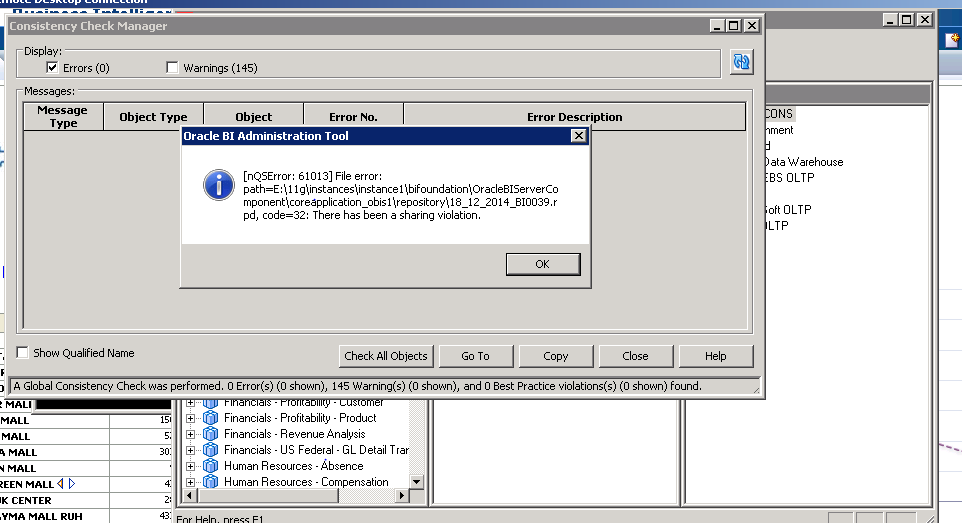Click the Financials - Revenue Analysis cube icon

210,434
